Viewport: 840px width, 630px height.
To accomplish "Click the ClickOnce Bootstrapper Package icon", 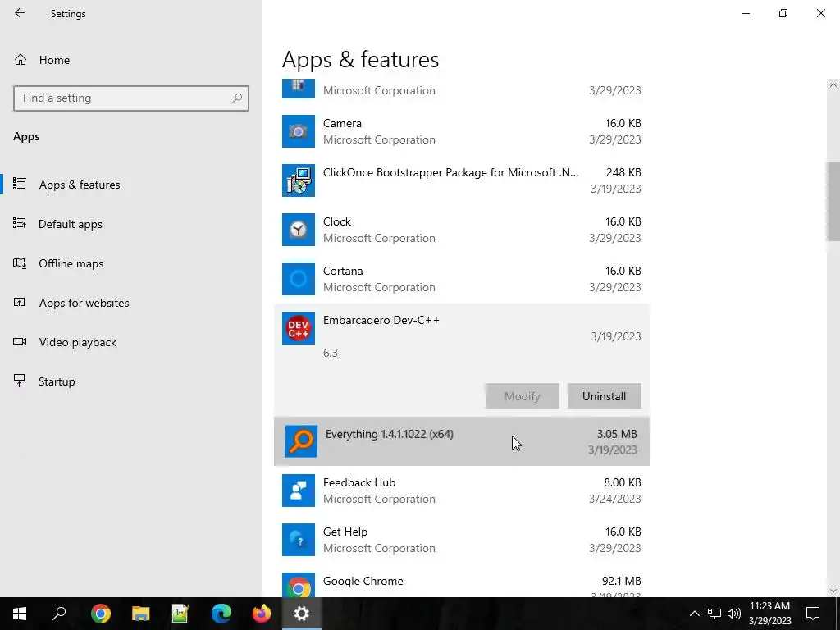I will pos(299,180).
